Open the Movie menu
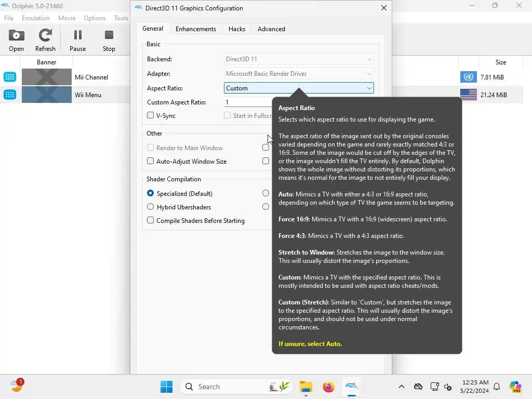This screenshot has width=532, height=399. coord(66,18)
